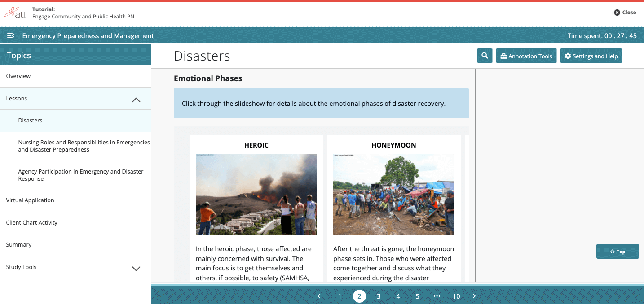This screenshot has height=304, width=644.
Task: Open the pagination ellipsis for more pages
Action: pos(437,296)
